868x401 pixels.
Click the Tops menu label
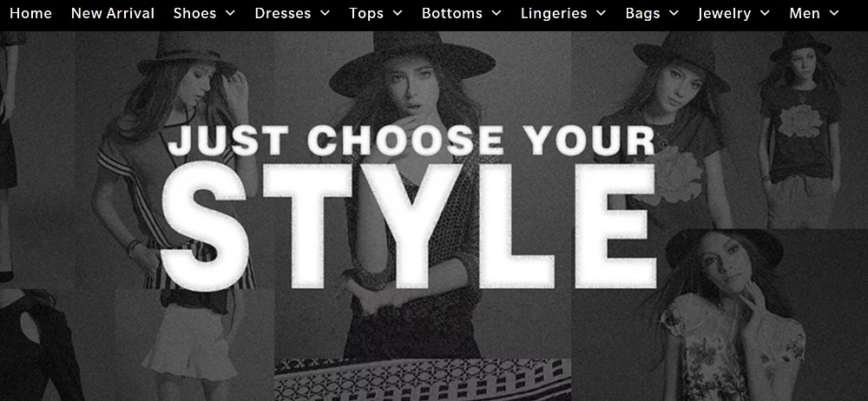[x=366, y=13]
